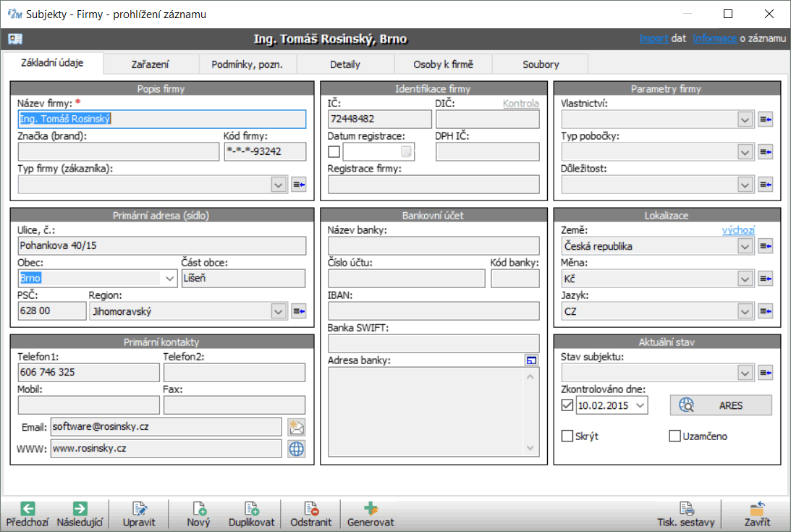Open list editor icon beside Země

tap(765, 246)
